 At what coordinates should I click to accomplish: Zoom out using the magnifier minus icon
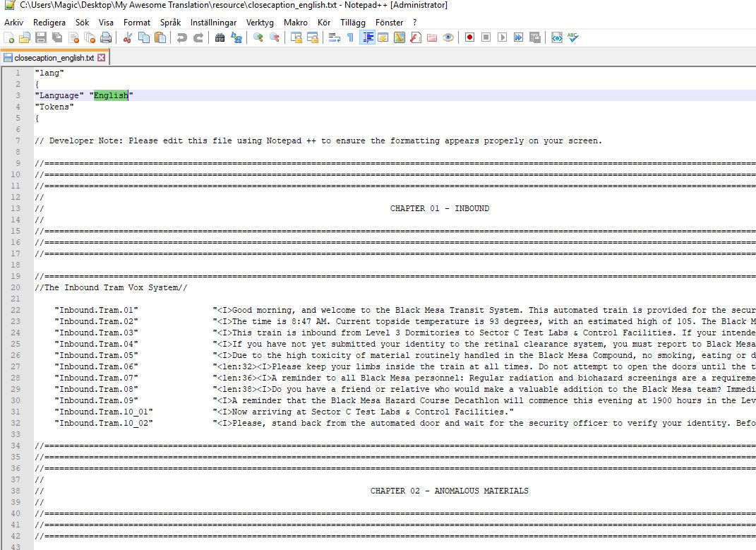(x=275, y=37)
